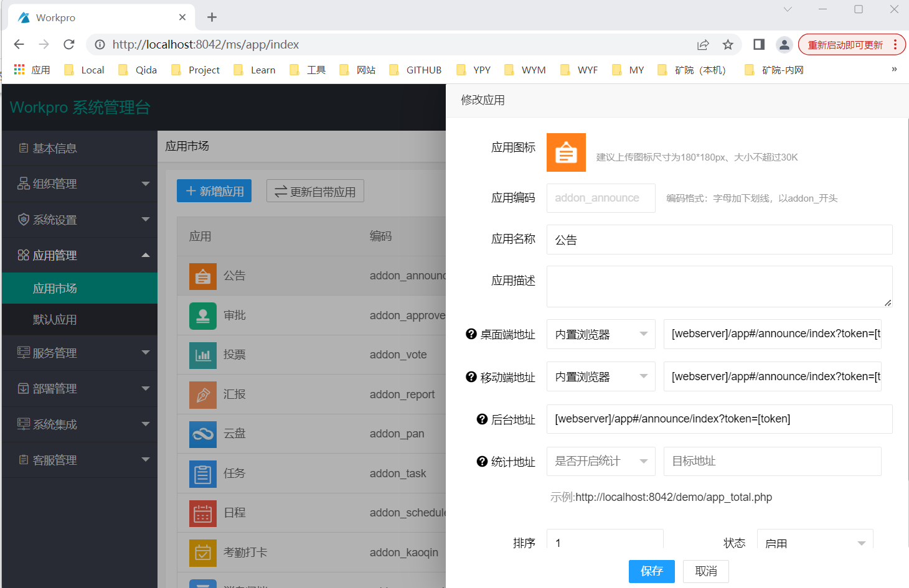Click the cloud drive app icon

click(x=203, y=434)
